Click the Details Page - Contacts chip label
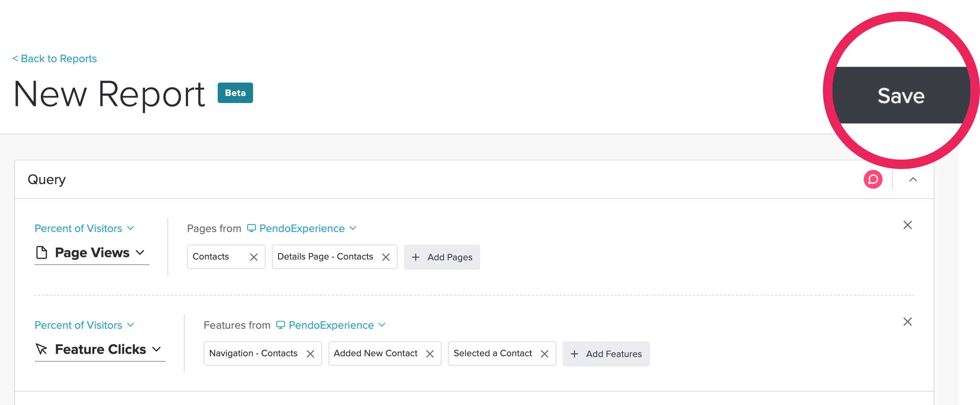 pos(325,256)
